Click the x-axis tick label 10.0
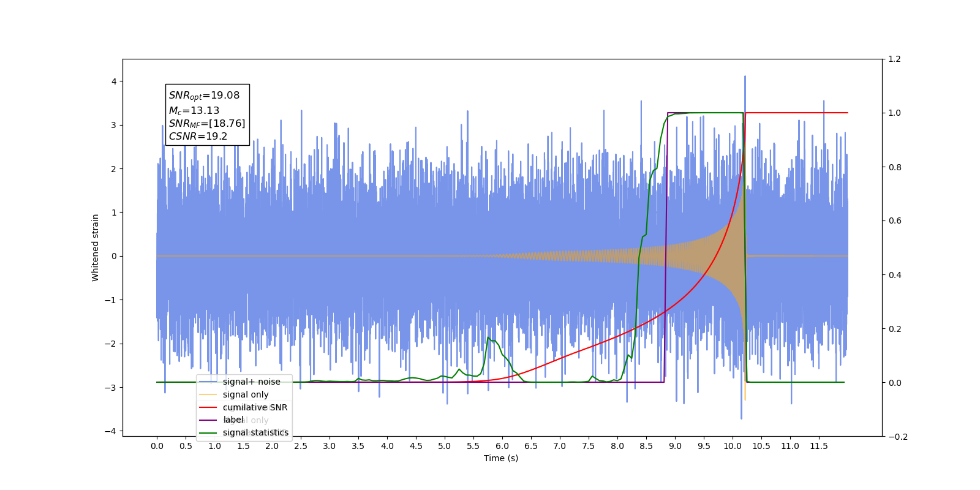 [733, 446]
